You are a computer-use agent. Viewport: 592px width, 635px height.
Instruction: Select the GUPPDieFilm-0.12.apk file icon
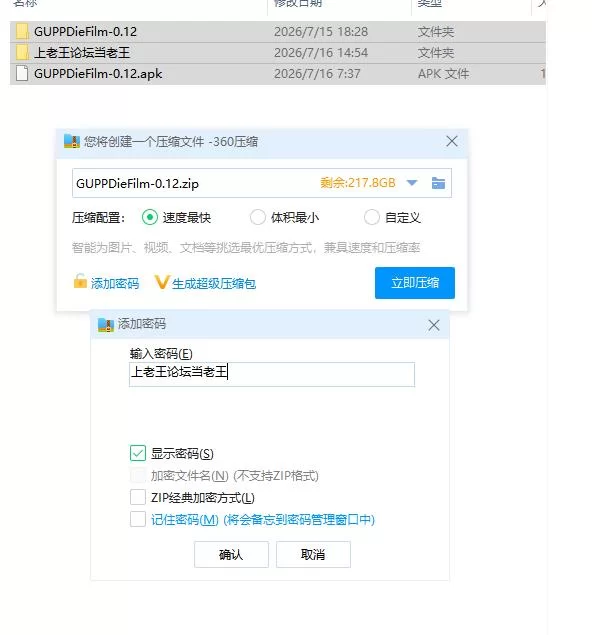[x=22, y=74]
